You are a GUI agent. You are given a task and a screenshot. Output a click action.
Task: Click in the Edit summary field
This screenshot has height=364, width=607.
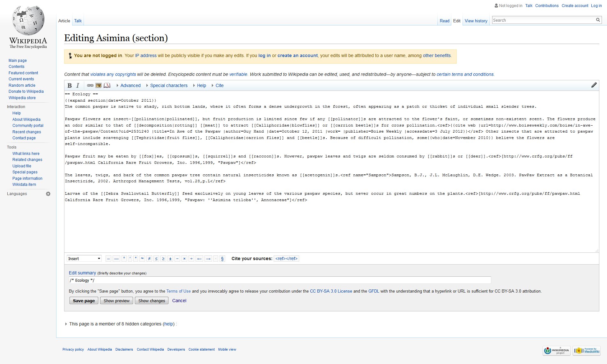point(280,280)
